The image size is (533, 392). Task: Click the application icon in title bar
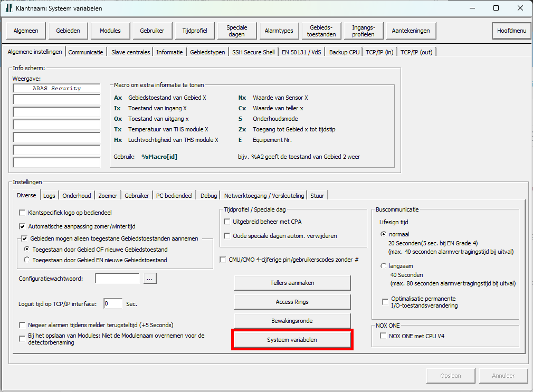point(9,8)
